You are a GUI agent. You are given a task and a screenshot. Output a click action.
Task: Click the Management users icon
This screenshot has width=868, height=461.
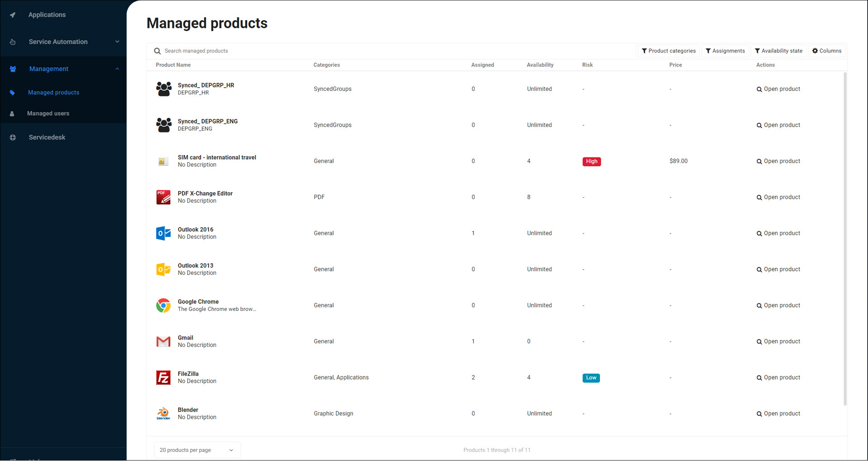pyautogui.click(x=13, y=69)
